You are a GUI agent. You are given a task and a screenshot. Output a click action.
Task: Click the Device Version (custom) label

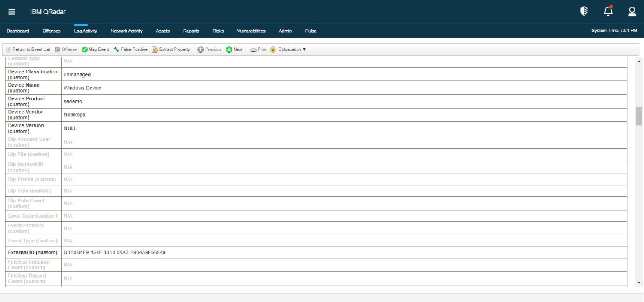point(26,128)
